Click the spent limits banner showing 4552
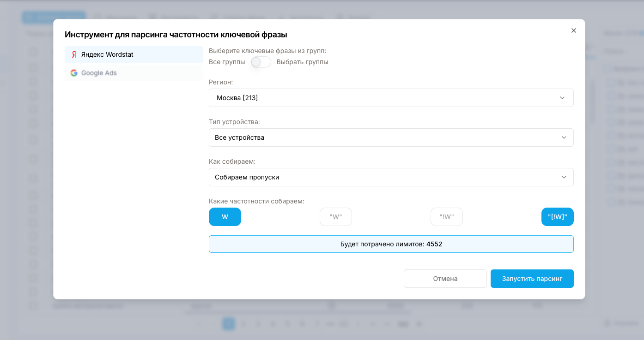Viewport: 644px width, 340px height. coord(391,244)
